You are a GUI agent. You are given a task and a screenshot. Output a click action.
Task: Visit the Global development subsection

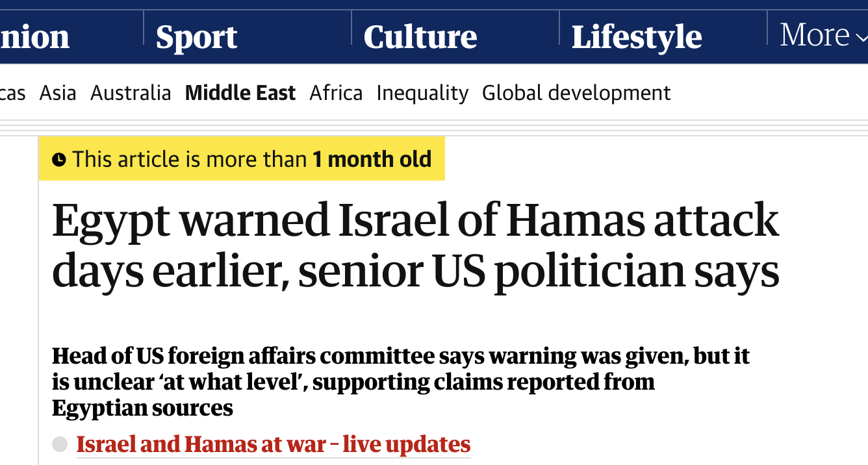click(576, 94)
